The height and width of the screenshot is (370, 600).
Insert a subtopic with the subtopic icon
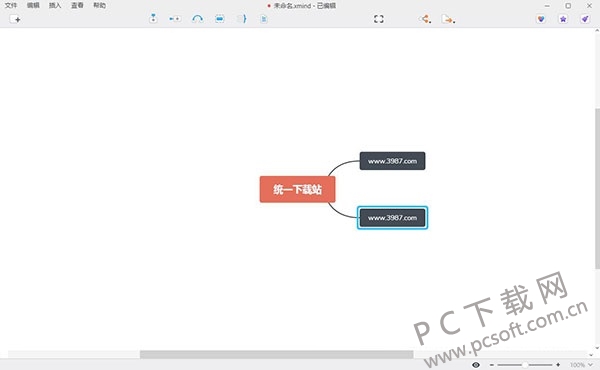(x=175, y=19)
